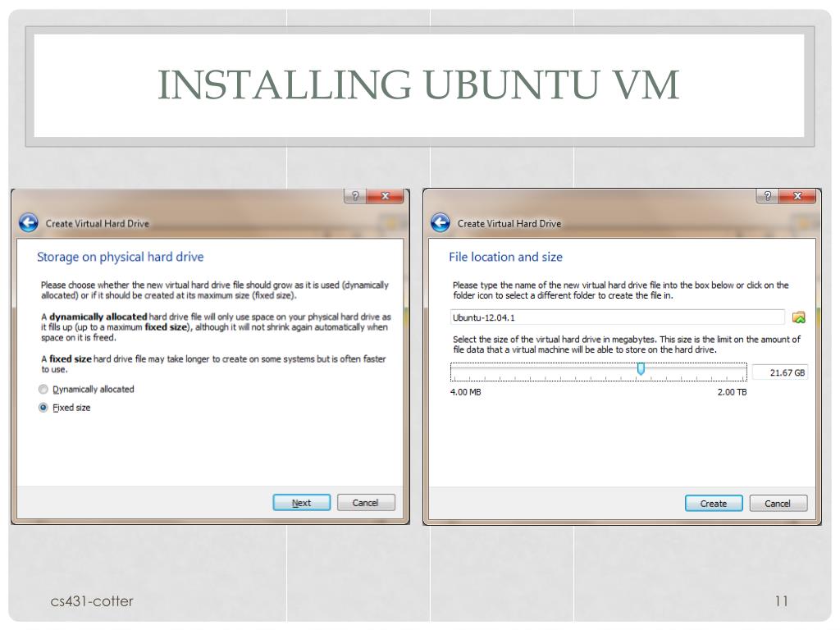Viewport: 840px width, 630px height.
Task: Click help question mark in File location dialog
Action: [767, 196]
